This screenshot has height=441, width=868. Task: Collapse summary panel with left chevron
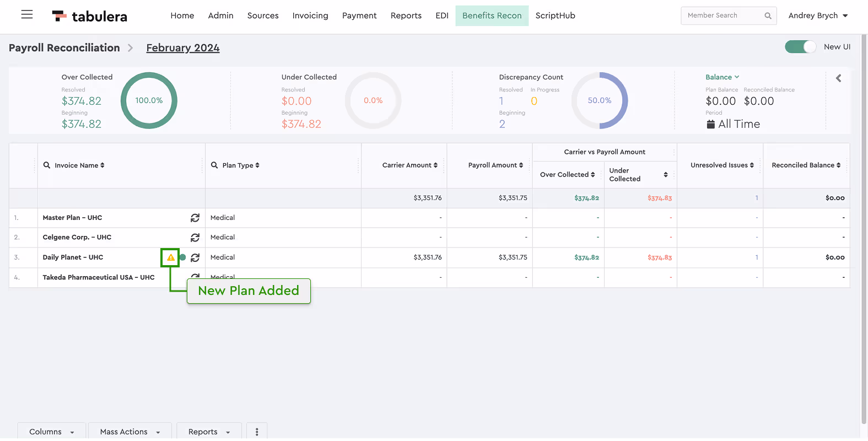pos(838,78)
